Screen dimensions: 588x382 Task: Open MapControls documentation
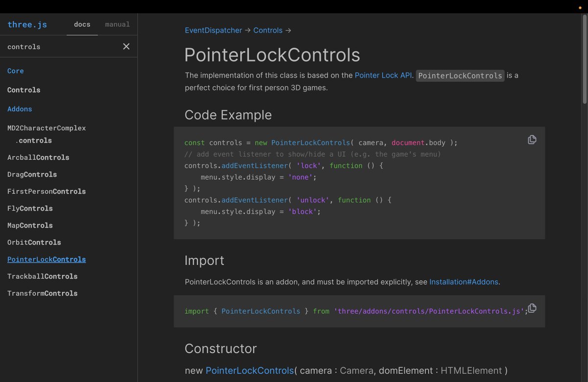pyautogui.click(x=30, y=225)
